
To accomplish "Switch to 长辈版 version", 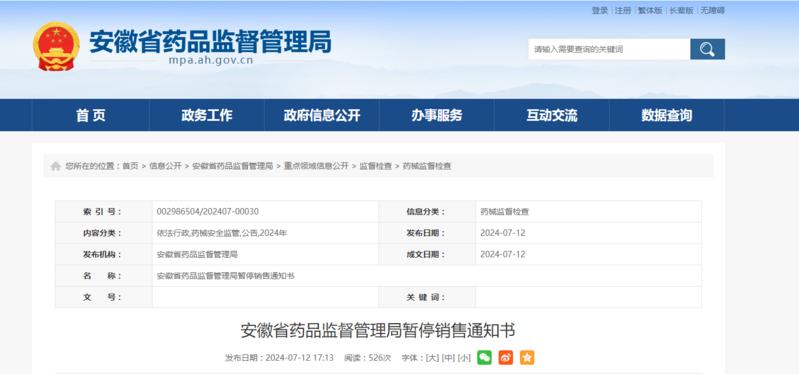I will 681,10.
